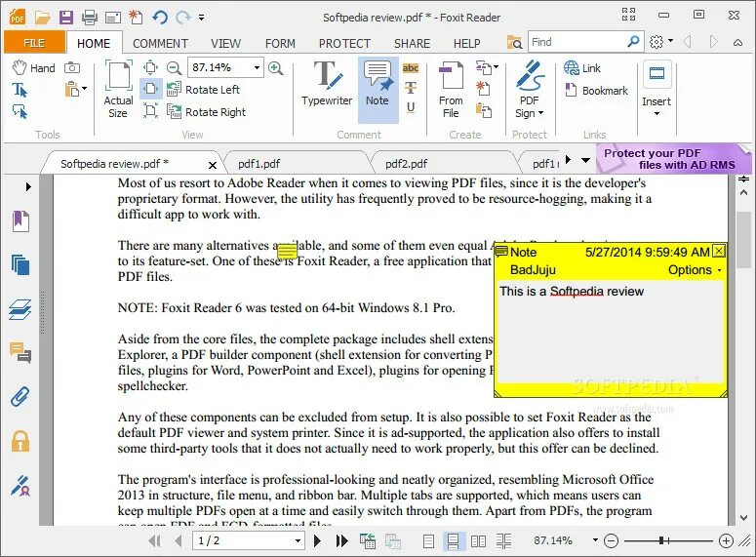Image resolution: width=756 pixels, height=557 pixels.
Task: Expand the left navigation panel arrow
Action: coord(28,186)
